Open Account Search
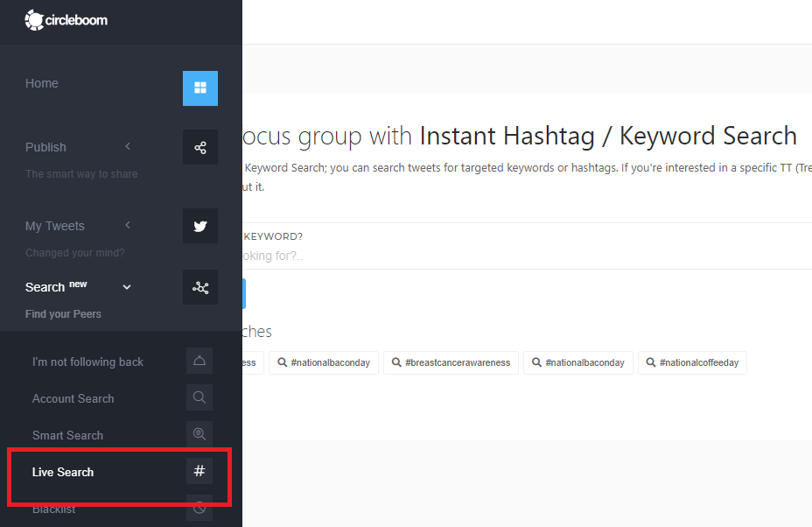The height and width of the screenshot is (527, 812). coord(73,398)
